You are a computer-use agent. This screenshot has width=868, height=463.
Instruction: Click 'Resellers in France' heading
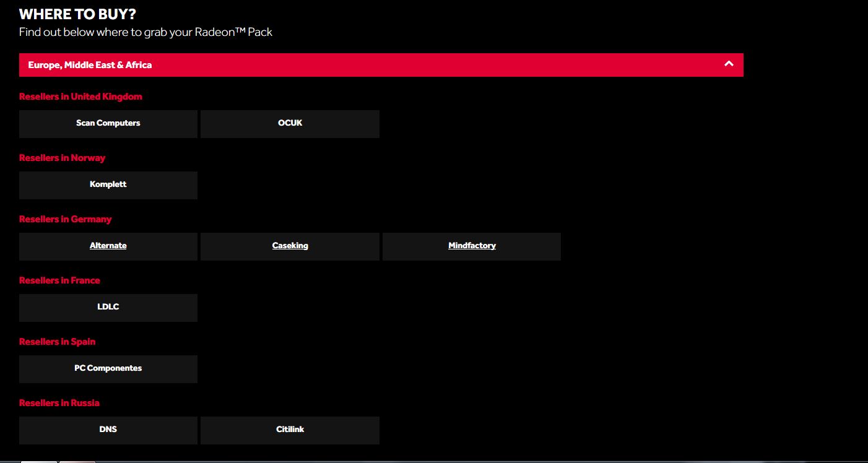click(59, 280)
